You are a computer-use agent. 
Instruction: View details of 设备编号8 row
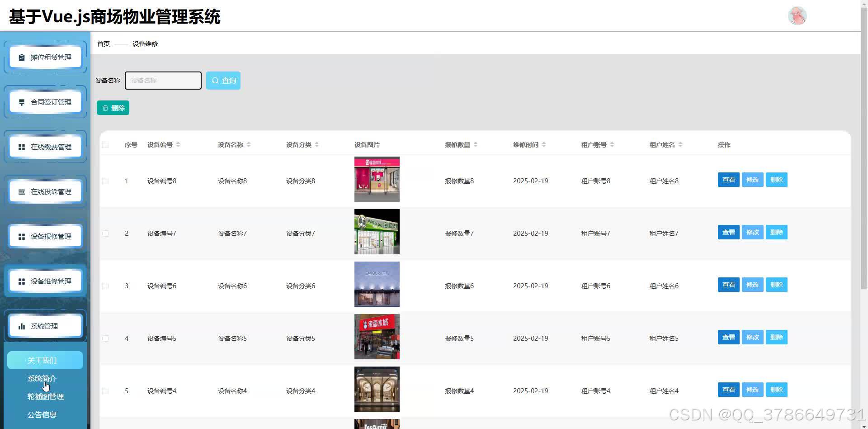point(729,180)
